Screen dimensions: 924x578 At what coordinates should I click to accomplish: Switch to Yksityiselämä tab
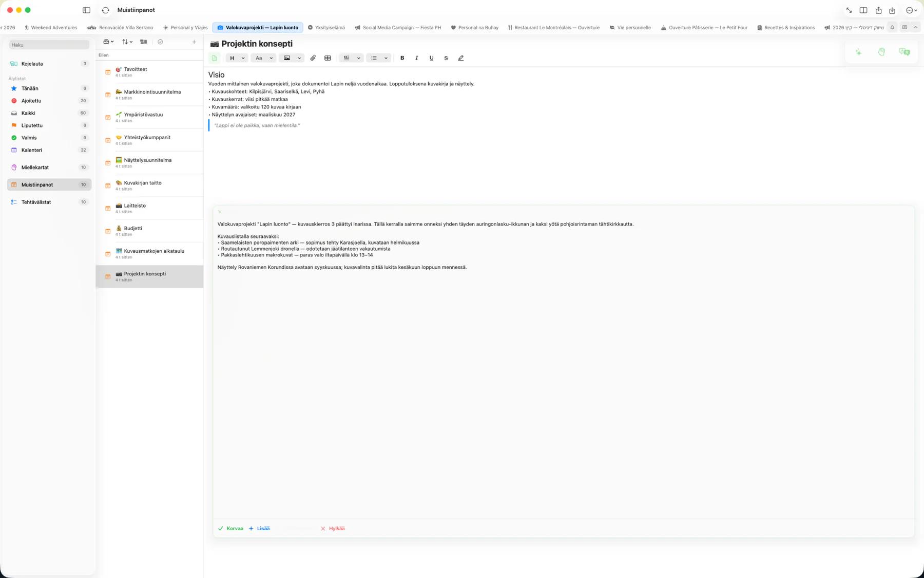326,28
